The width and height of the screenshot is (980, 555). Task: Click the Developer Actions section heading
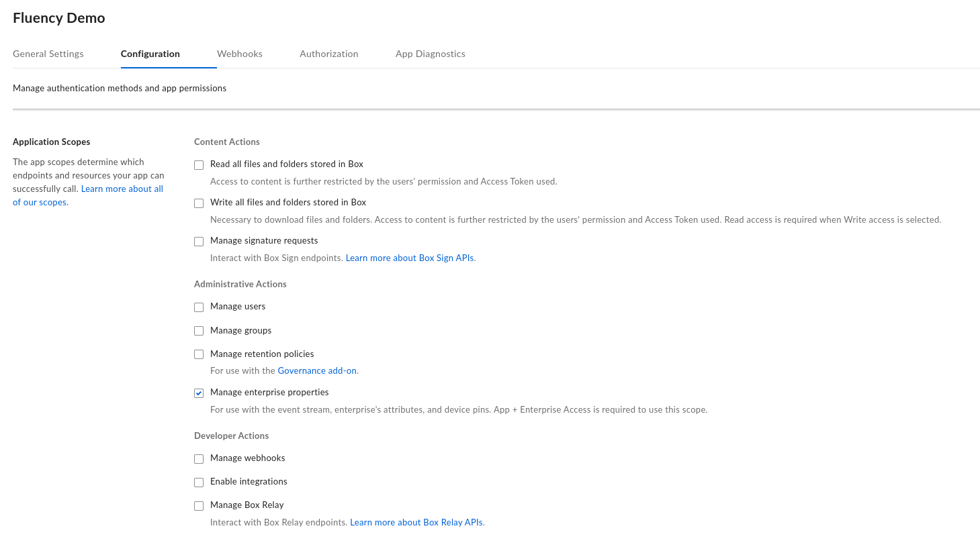(x=232, y=436)
